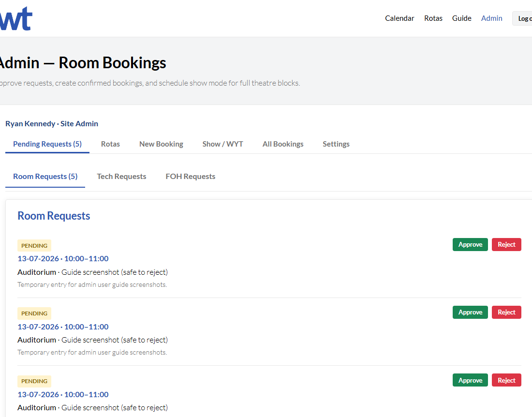Viewport: 532px width, 417px height.
Task: Click the second request's Temporary entry note
Action: coord(92,353)
